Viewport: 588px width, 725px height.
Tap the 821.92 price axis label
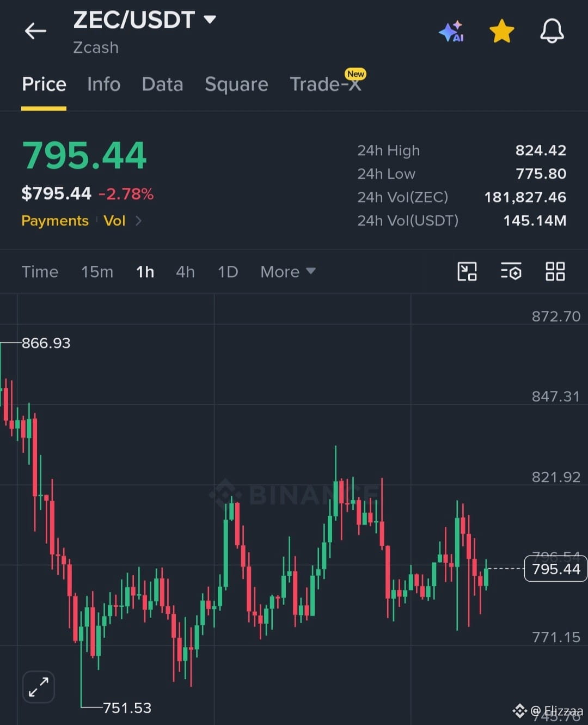[556, 477]
